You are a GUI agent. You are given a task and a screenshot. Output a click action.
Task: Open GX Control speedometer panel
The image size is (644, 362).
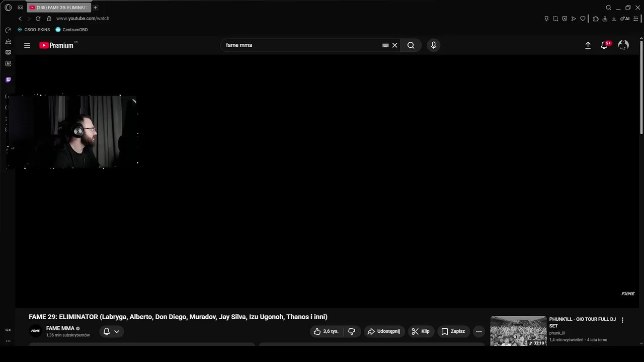pyautogui.click(x=8, y=30)
